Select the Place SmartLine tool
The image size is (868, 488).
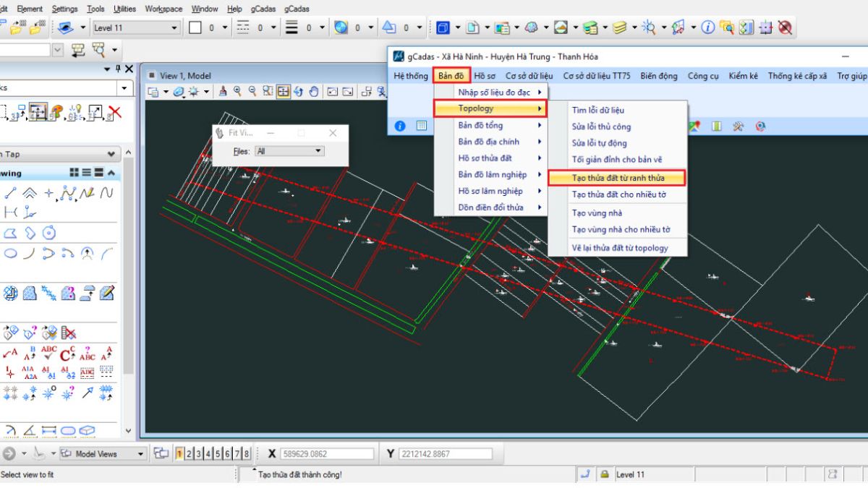(11, 193)
